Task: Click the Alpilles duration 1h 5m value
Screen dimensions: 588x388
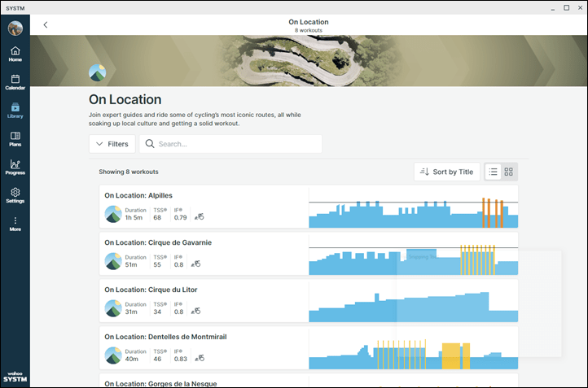Action: click(134, 218)
